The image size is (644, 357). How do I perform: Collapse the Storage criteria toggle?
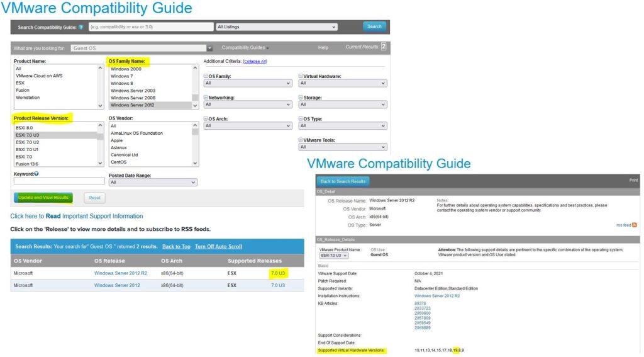click(x=301, y=98)
